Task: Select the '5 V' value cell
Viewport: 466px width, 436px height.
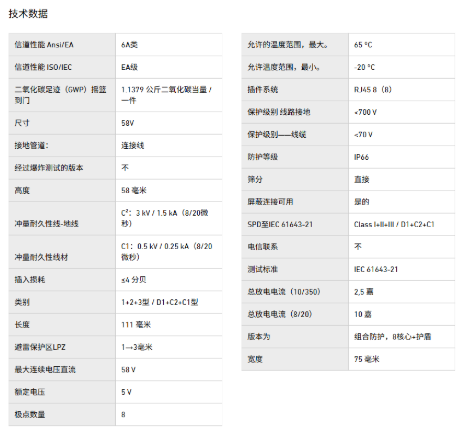Action: [x=169, y=392]
